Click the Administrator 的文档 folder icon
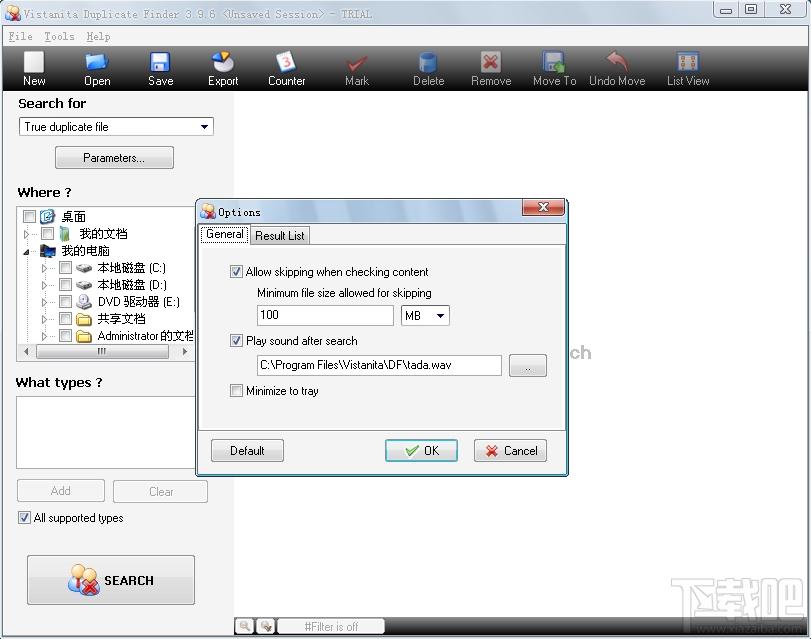Screen dimensions: 811x639 tap(83, 336)
